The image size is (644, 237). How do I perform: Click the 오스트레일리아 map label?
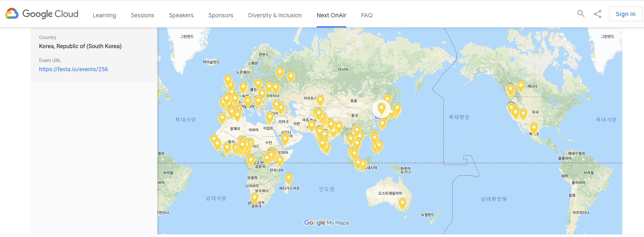click(390, 193)
